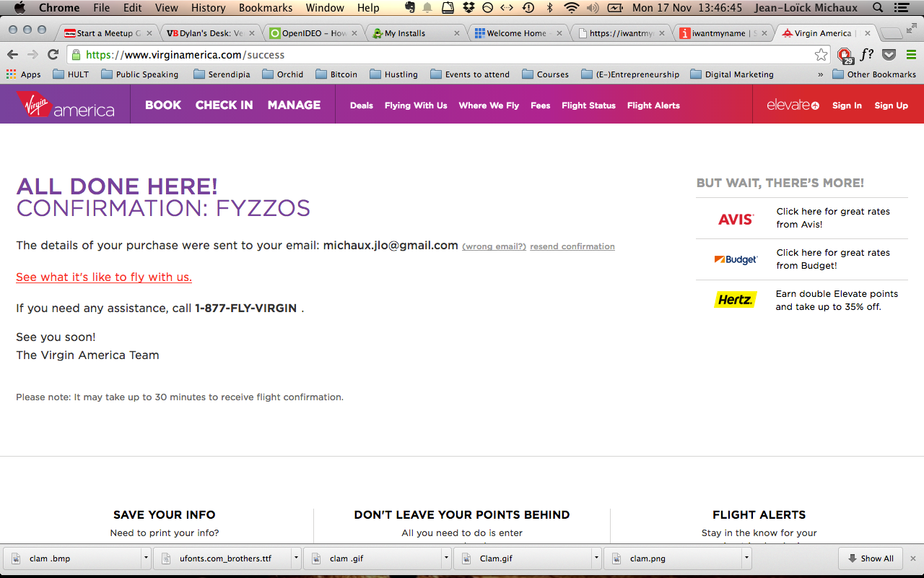Open the History menu
Viewport: 924px width, 578px height.
tap(209, 8)
